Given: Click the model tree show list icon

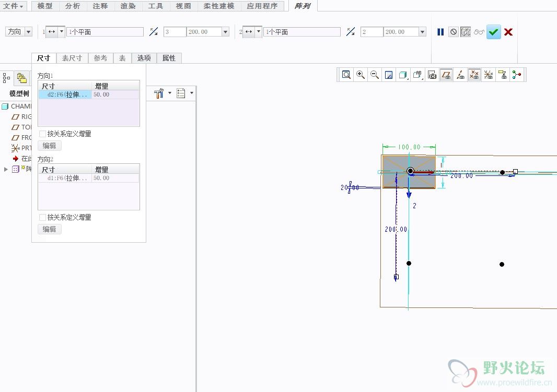Looking at the screenshot, I should 181,93.
